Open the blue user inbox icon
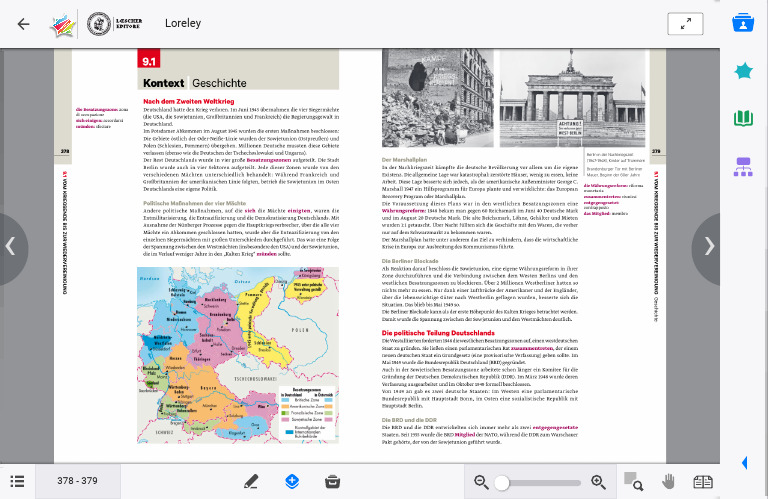Image resolution: width=768 pixels, height=499 pixels. point(743,23)
